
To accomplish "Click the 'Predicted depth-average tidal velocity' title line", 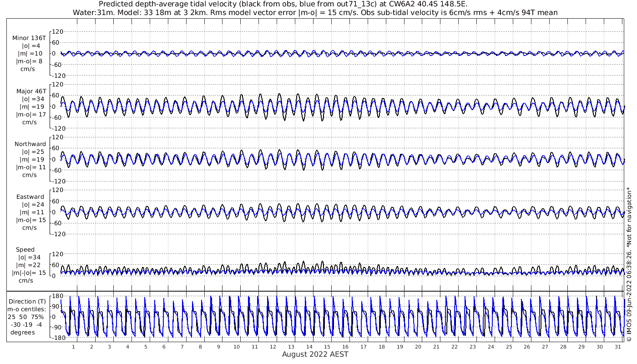I will pos(283,4).
